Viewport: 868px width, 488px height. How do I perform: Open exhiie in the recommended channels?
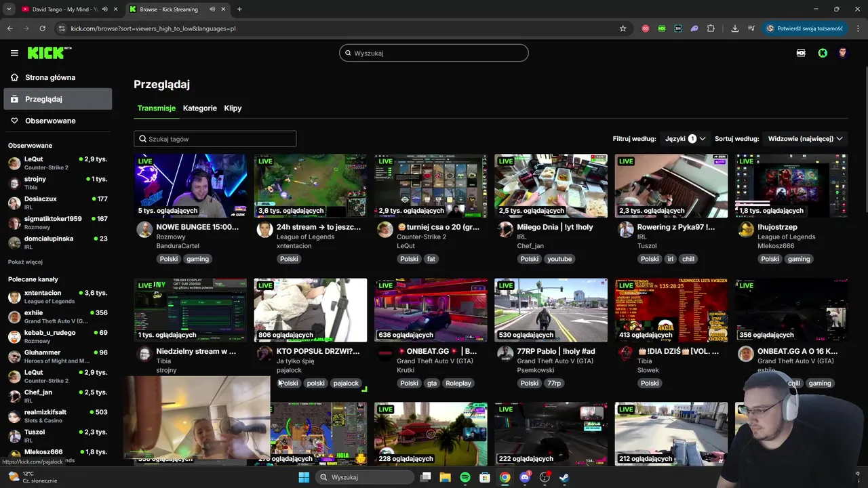(x=58, y=317)
